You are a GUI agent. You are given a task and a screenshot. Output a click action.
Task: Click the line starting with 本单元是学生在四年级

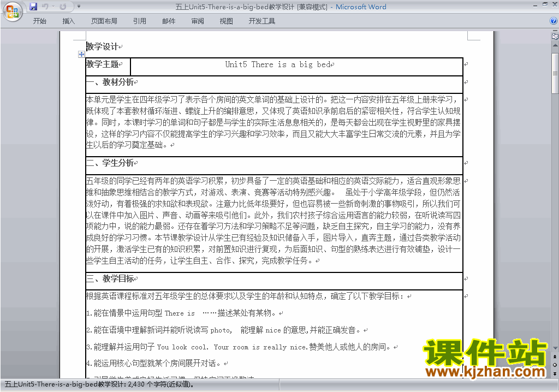pos(272,99)
